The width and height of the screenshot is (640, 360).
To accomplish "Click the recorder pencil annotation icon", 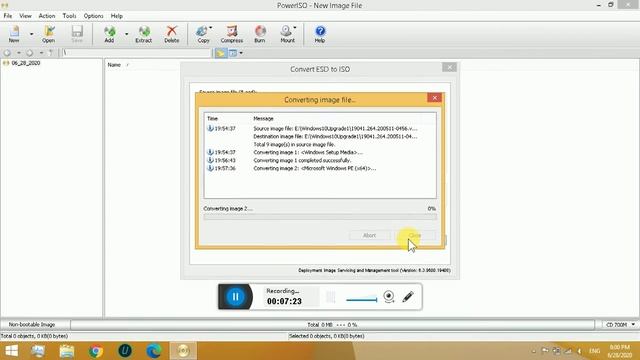I will (408, 297).
